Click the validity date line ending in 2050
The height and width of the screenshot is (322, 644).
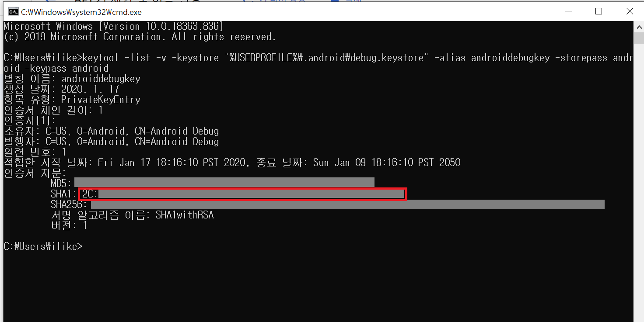[x=232, y=163]
